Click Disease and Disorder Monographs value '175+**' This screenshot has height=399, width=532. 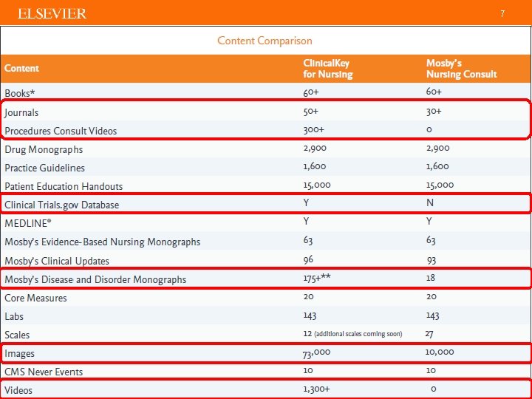point(317,278)
